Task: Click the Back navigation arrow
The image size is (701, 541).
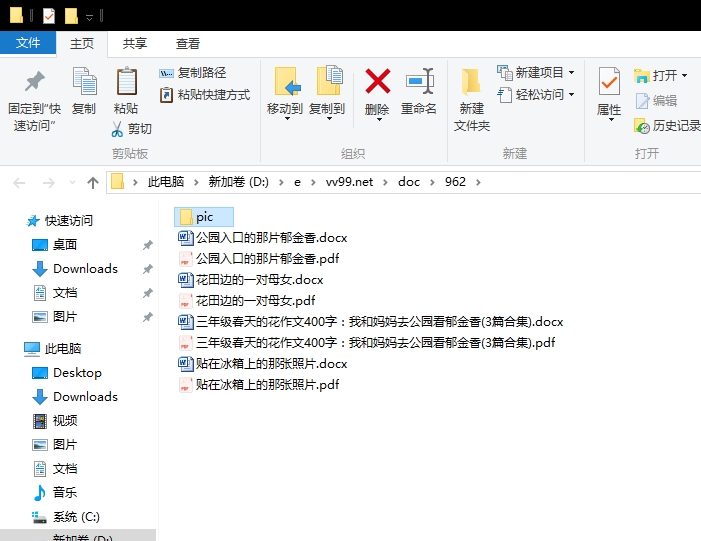Action: click(x=19, y=182)
